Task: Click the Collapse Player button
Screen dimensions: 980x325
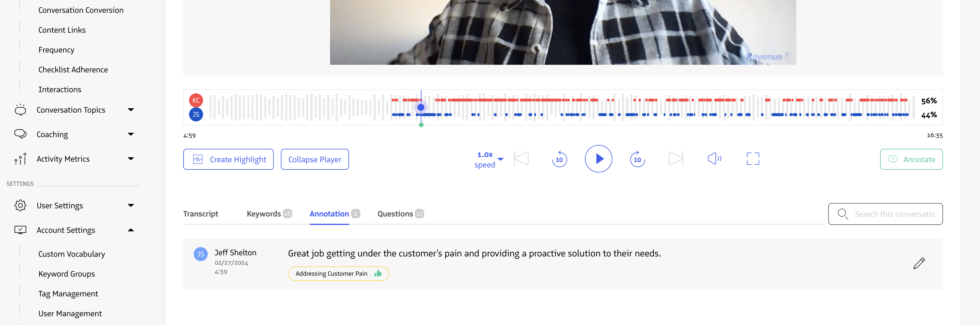Action: pyautogui.click(x=315, y=159)
